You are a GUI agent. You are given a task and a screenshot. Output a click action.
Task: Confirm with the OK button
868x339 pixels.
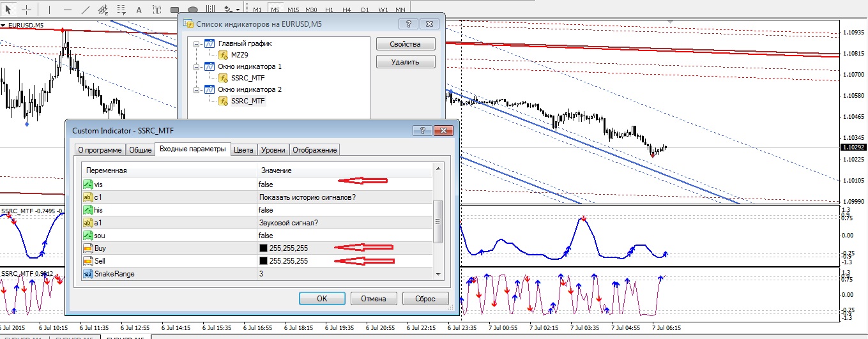[323, 298]
